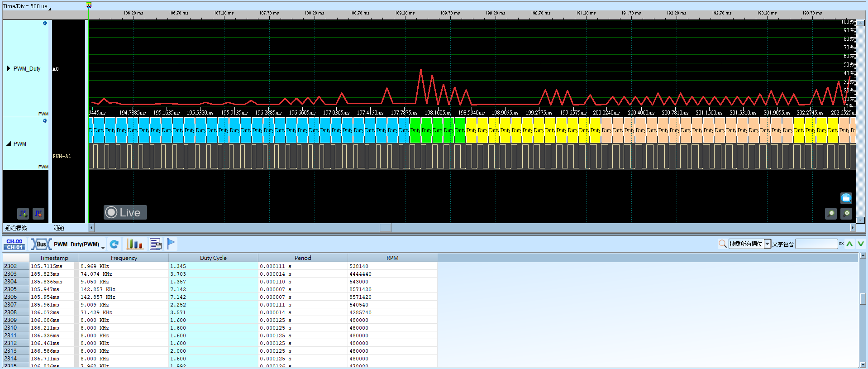Viewport: 868px width, 369px height.
Task: Zoom out the waveform view
Action: (x=831, y=213)
